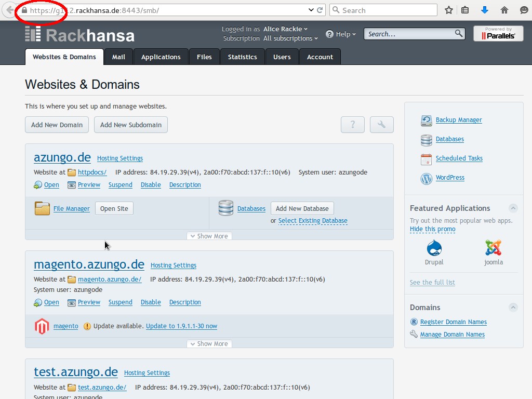The width and height of the screenshot is (532, 399).
Task: Click Select Existing Database link
Action: (x=313, y=220)
